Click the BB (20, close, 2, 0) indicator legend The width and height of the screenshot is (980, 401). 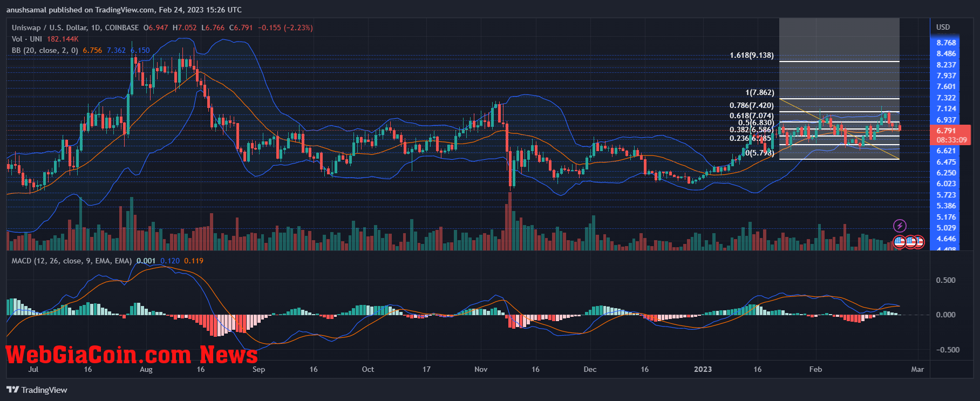coord(45,50)
